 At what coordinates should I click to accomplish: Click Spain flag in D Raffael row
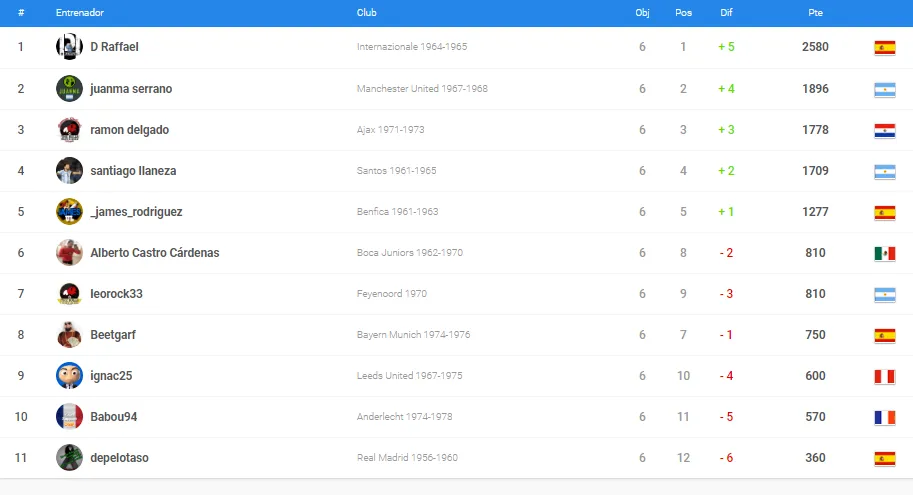884,48
